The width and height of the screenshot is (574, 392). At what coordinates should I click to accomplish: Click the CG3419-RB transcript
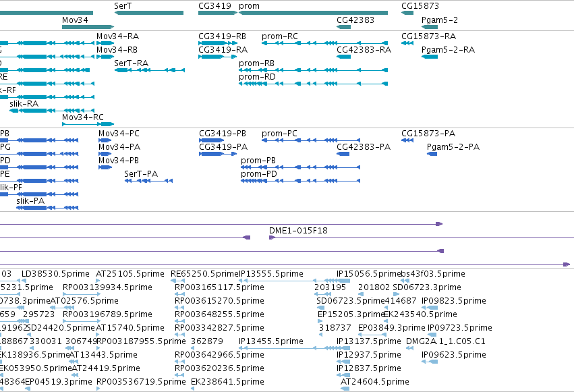(x=218, y=43)
